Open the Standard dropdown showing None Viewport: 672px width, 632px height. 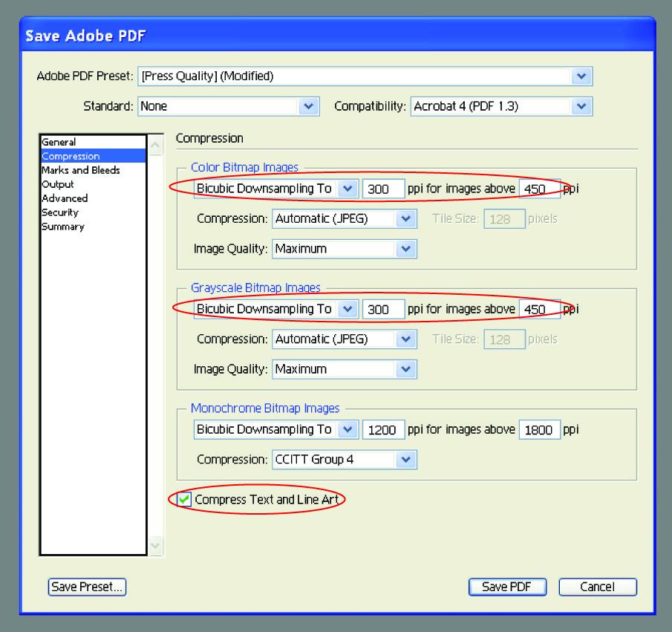229,106
